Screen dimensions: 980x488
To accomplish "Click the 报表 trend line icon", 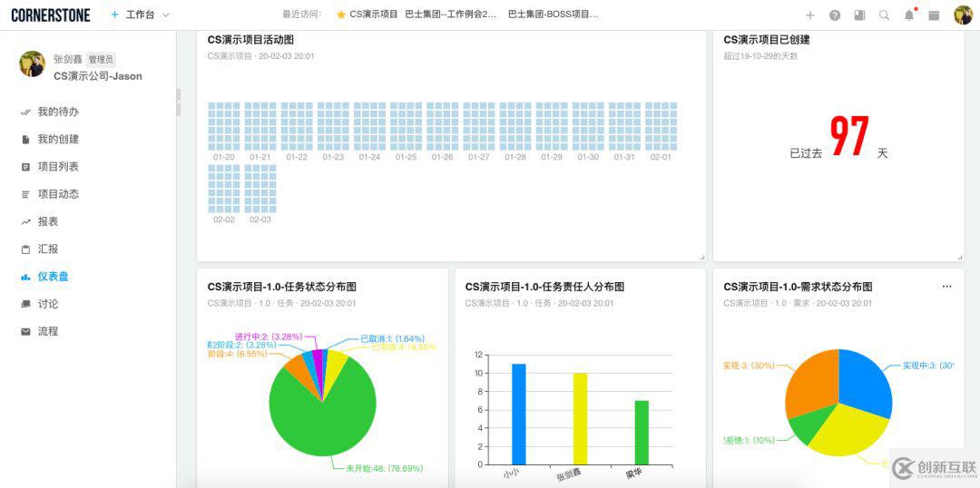I will (25, 222).
